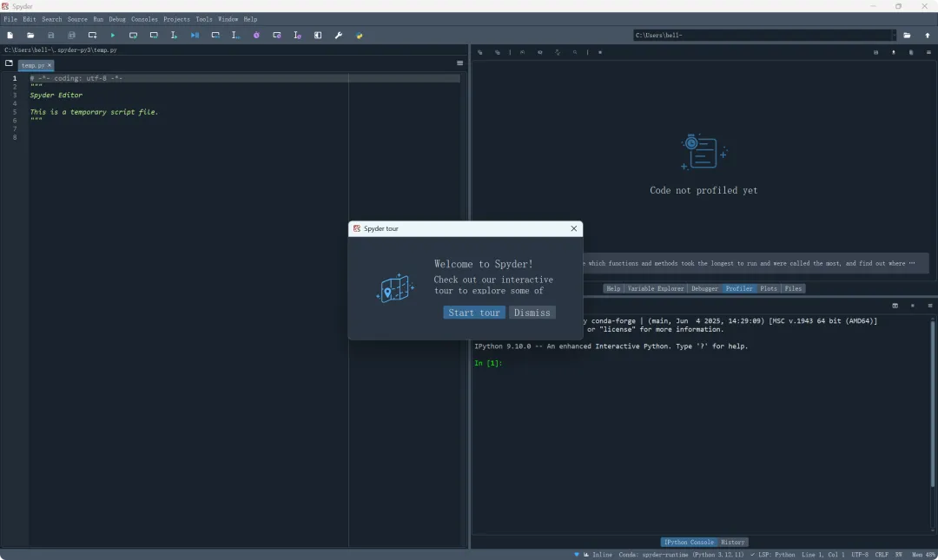
Task: Click Dismiss in Spyder tour dialog
Action: click(x=532, y=313)
